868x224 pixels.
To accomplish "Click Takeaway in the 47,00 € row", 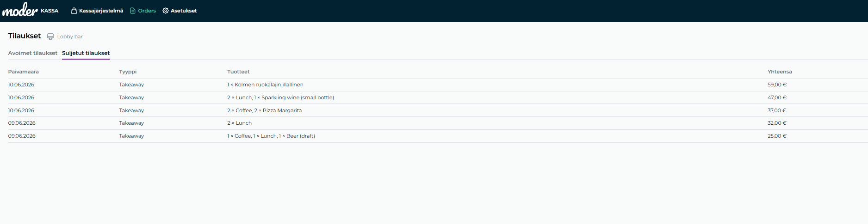I will coord(131,97).
